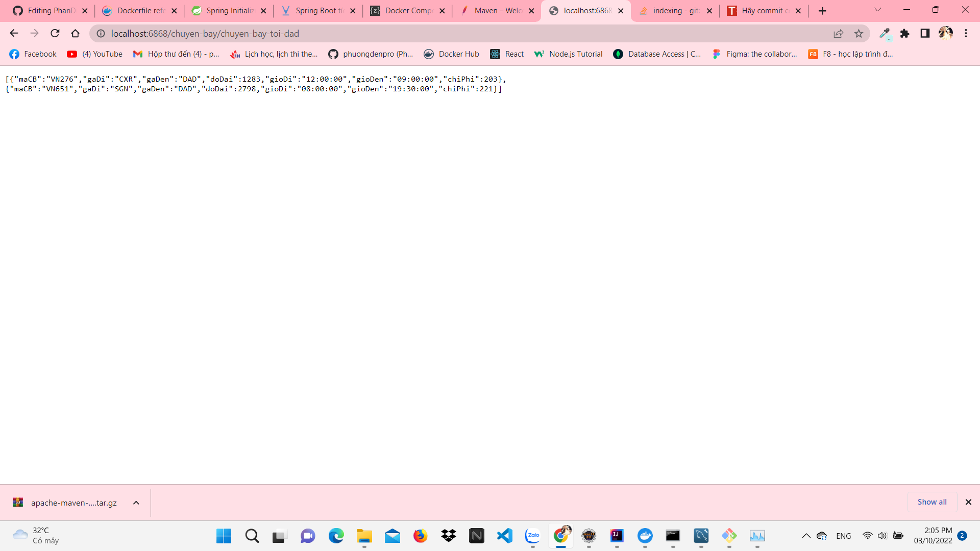Open Notion from the taskbar

[476, 536]
